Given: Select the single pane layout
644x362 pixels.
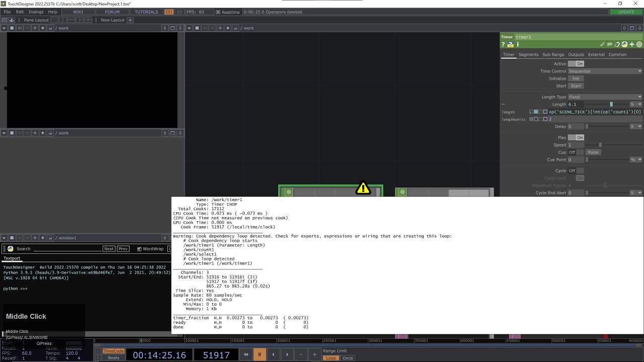Looking at the screenshot, I should [55, 20].
